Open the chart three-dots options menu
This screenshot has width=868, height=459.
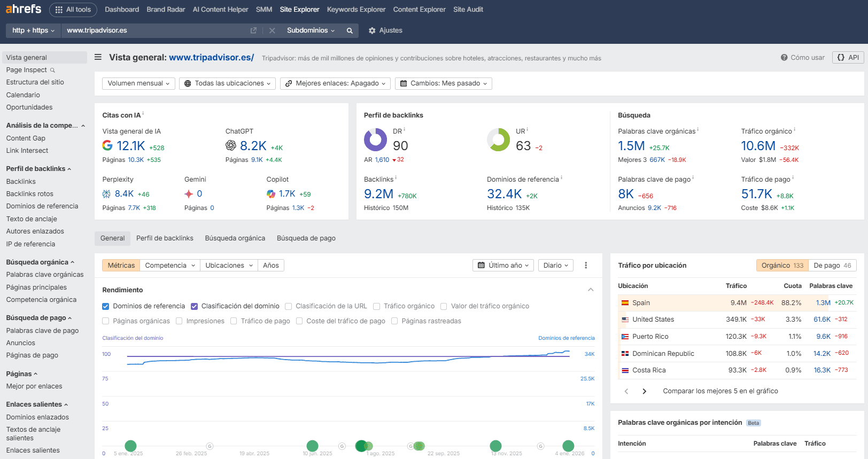[x=586, y=266]
